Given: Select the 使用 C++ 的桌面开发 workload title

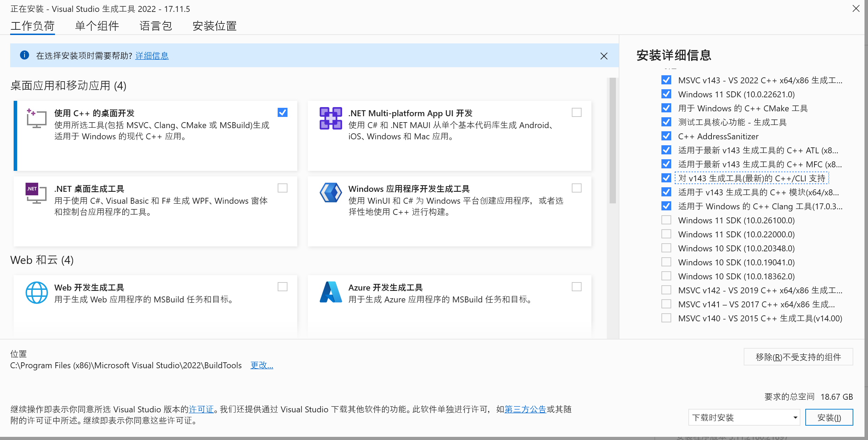Looking at the screenshot, I should 95,113.
